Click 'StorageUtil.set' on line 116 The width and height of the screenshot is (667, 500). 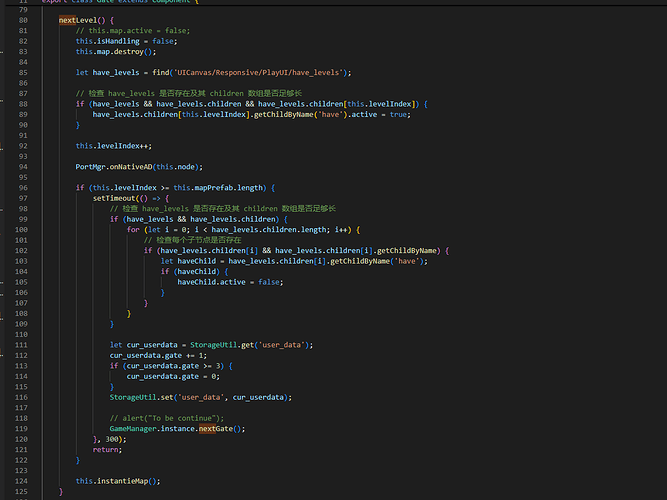(141, 397)
